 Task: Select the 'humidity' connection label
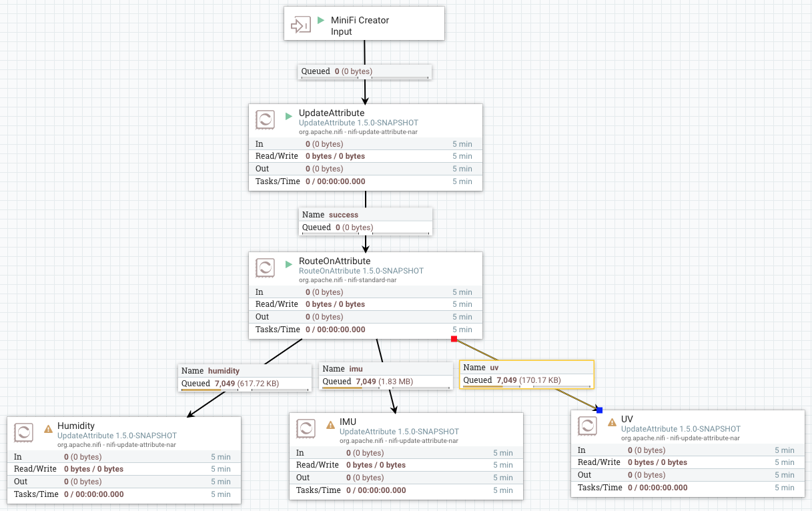coord(245,378)
